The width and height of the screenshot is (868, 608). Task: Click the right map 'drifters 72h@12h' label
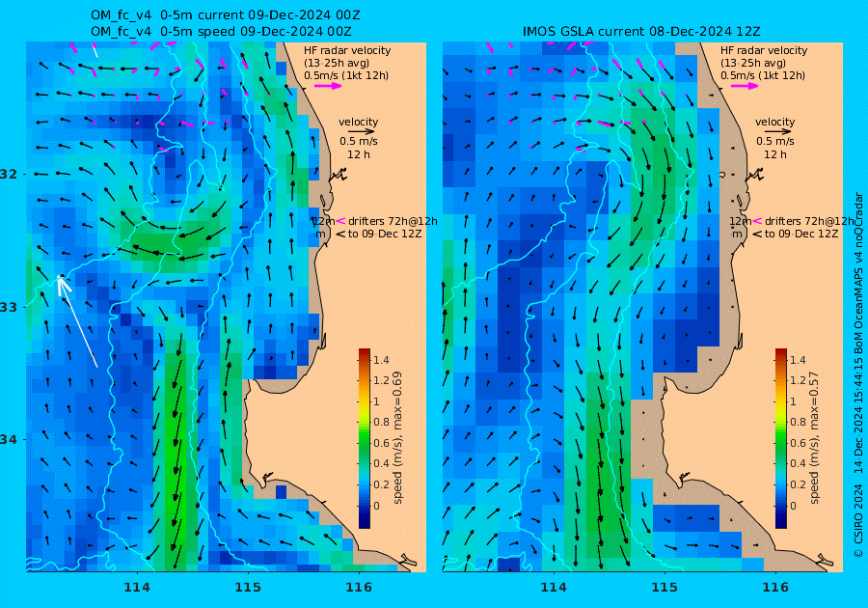[809, 221]
